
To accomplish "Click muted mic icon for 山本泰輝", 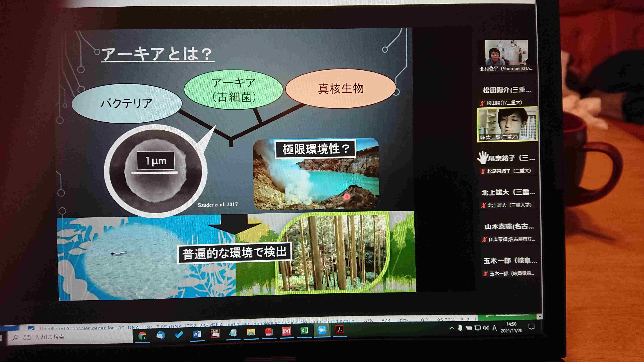I will 485,240.
